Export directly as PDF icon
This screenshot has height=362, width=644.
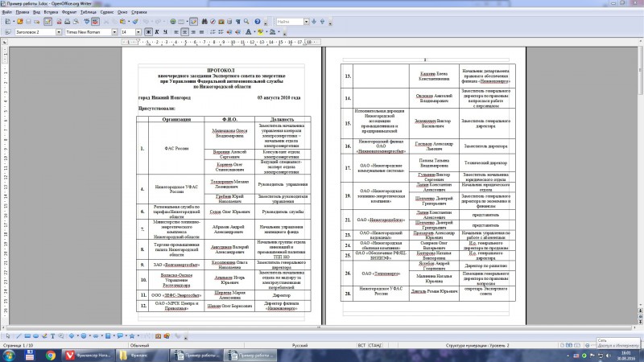(59, 22)
